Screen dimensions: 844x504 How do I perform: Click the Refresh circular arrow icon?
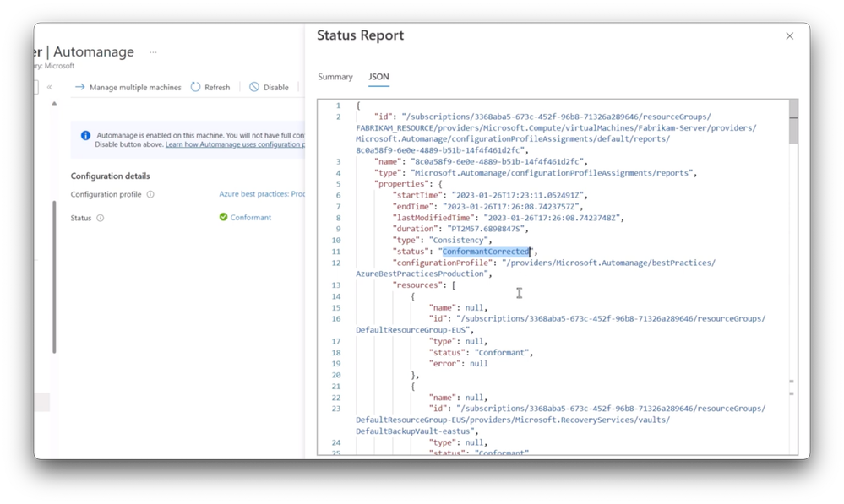pos(195,87)
